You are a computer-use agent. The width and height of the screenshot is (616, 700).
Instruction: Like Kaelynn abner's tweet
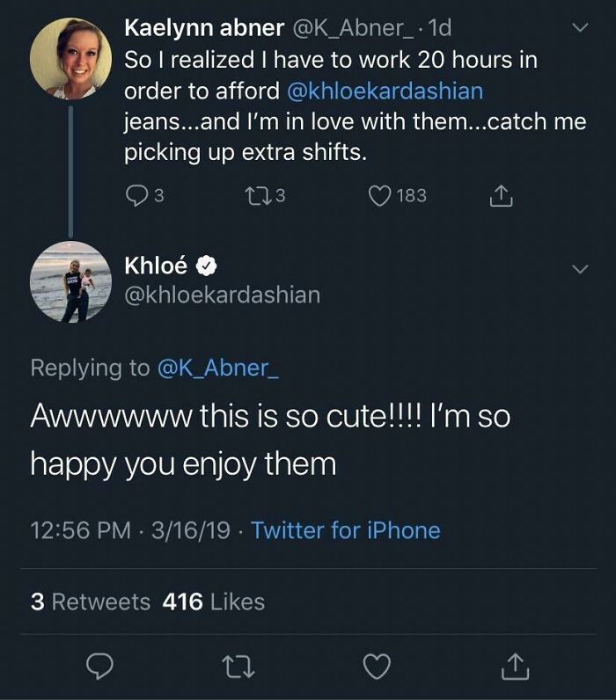click(x=378, y=195)
